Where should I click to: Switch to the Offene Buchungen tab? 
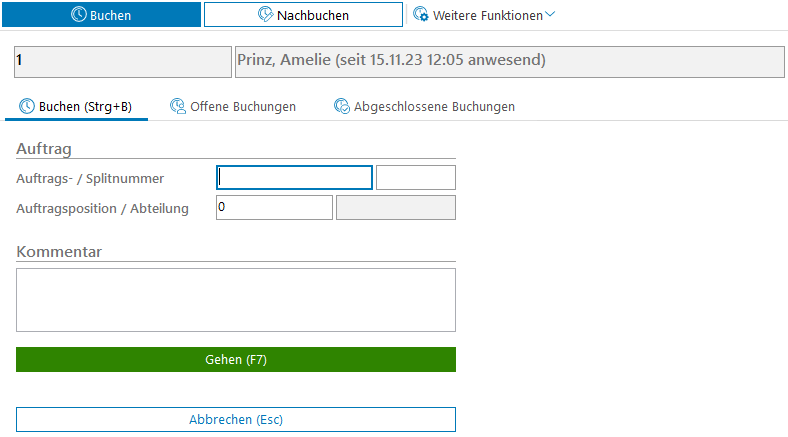click(x=243, y=106)
